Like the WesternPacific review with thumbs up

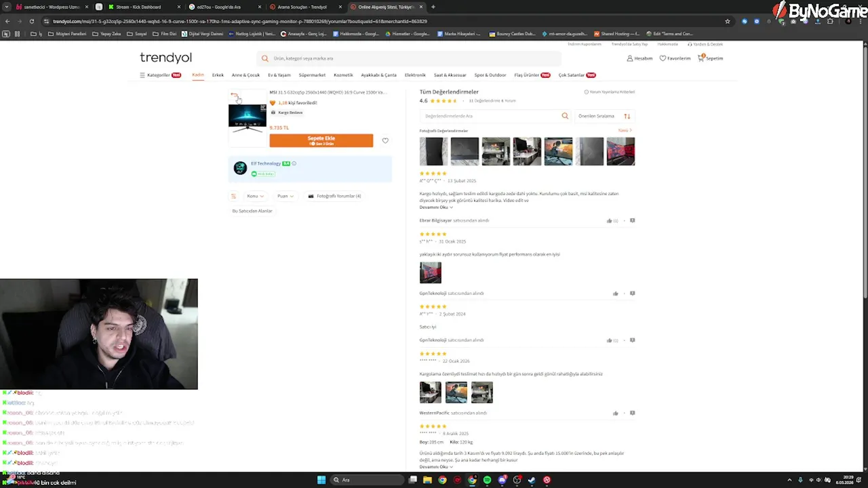click(616, 413)
